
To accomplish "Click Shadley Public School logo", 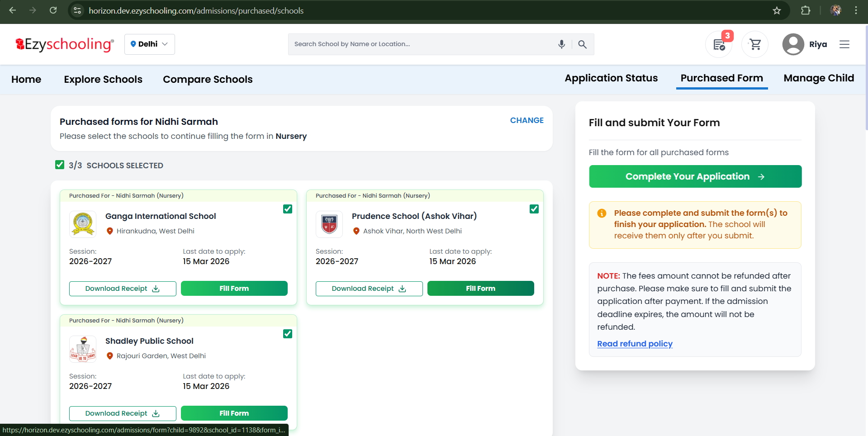I will [x=83, y=349].
